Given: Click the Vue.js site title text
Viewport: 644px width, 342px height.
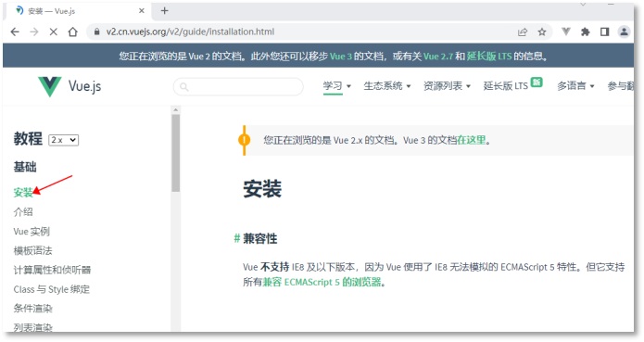Looking at the screenshot, I should click(x=84, y=86).
